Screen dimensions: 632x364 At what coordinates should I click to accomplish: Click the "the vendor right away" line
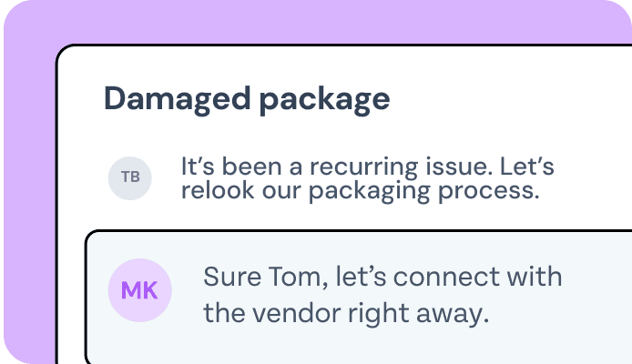point(347,315)
